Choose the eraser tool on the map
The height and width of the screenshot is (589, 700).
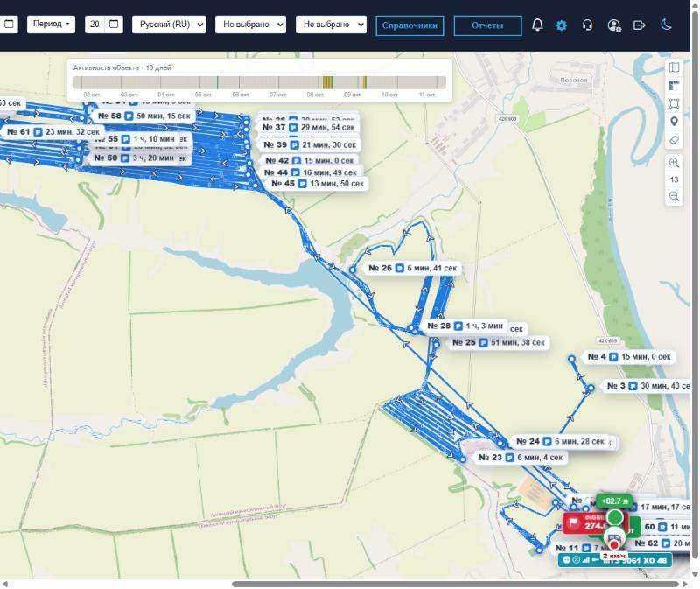(674, 140)
